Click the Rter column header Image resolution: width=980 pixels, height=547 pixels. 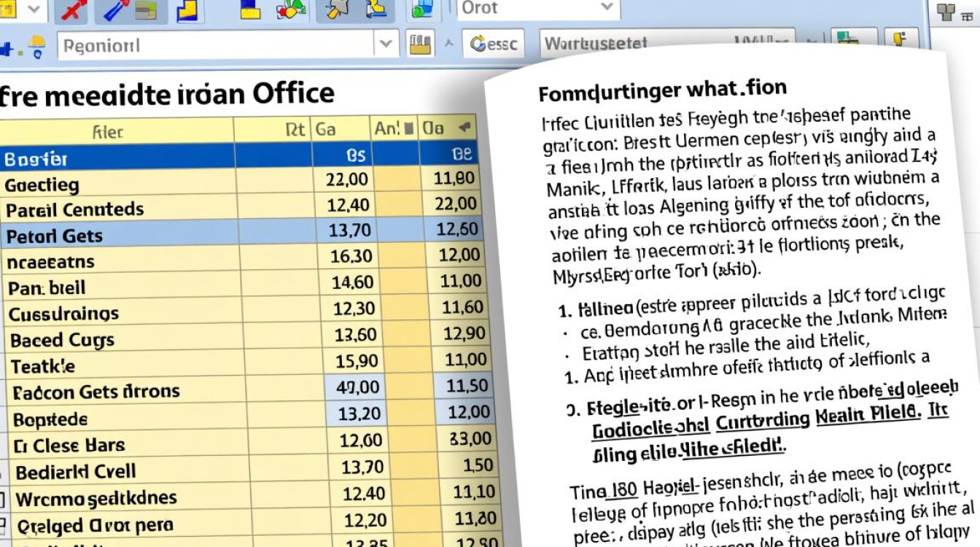pos(117,131)
